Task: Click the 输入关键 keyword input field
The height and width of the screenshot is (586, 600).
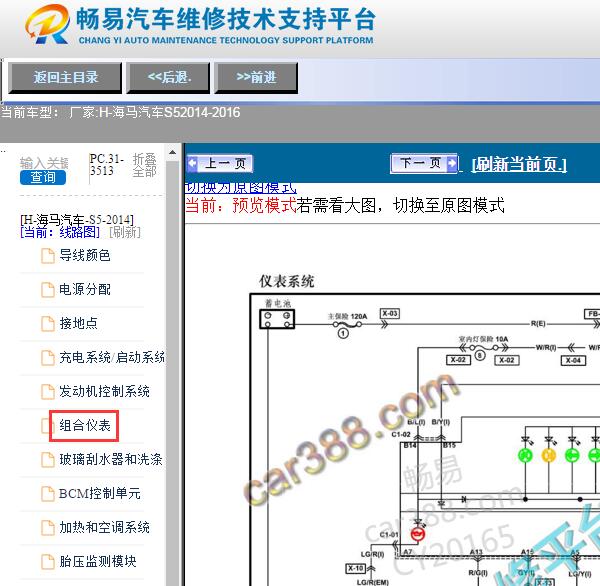Action: pyautogui.click(x=44, y=163)
